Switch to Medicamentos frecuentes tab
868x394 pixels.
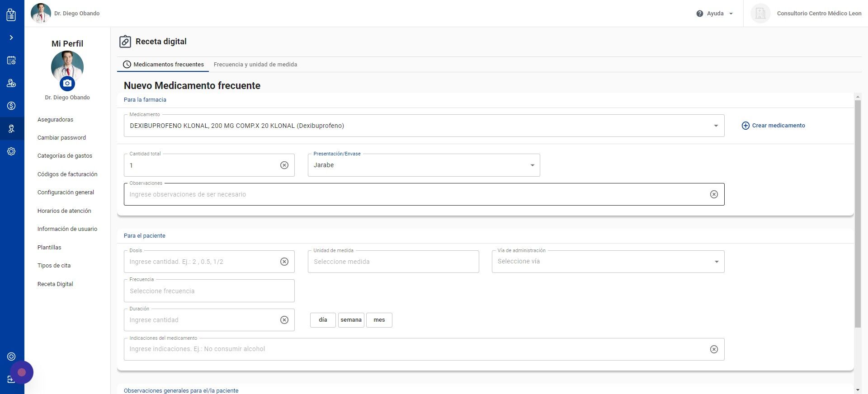tap(163, 65)
